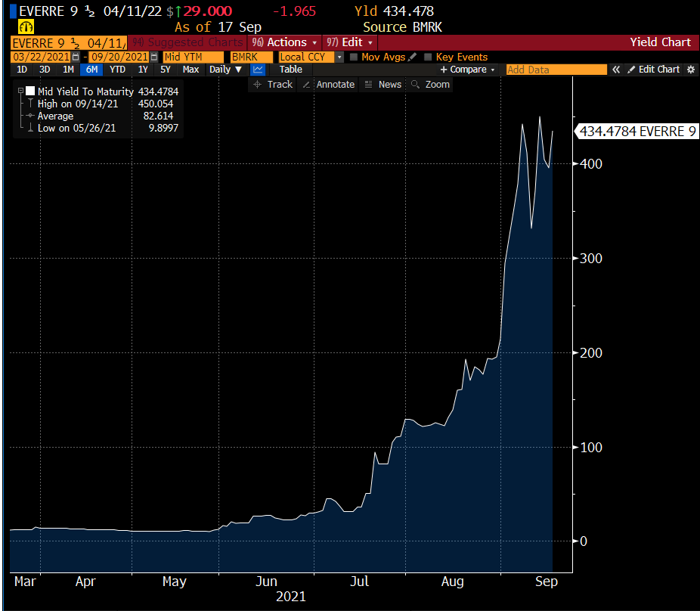Click the Sep x-axis label
This screenshot has height=611, width=700.
click(x=546, y=581)
